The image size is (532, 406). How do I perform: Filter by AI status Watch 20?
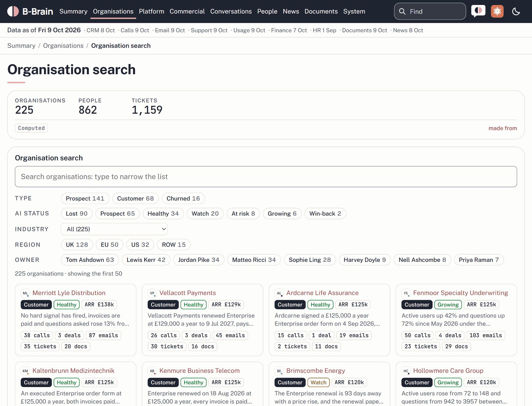point(205,214)
